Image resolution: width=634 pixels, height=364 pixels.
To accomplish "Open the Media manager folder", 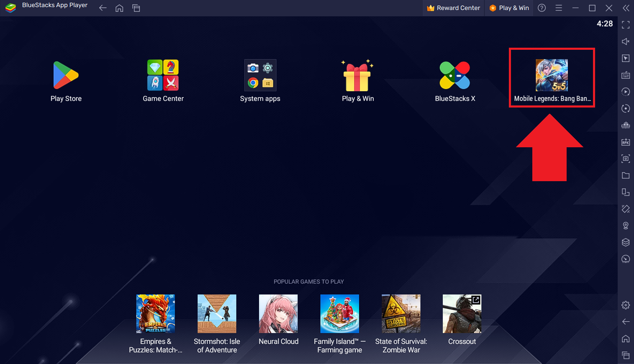I will (626, 175).
